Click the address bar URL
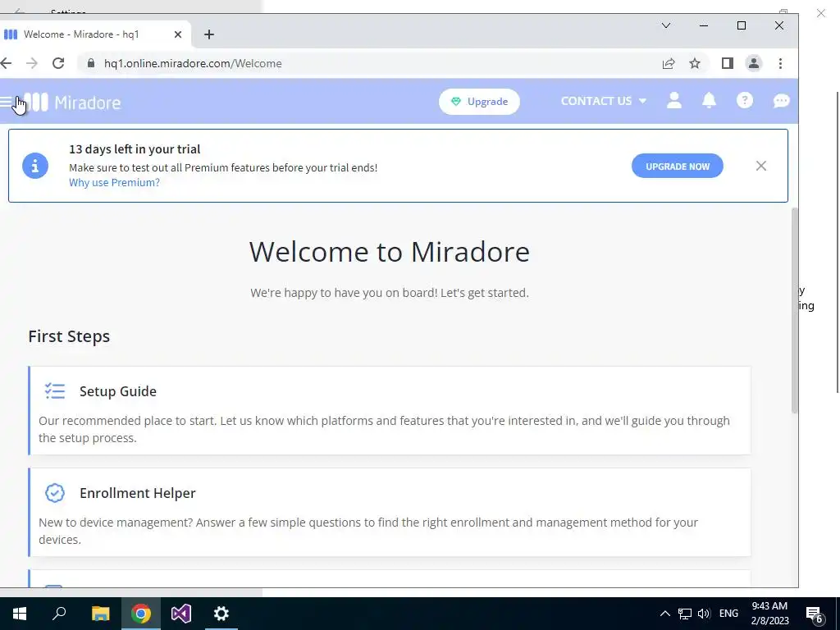The width and height of the screenshot is (840, 630). click(193, 63)
